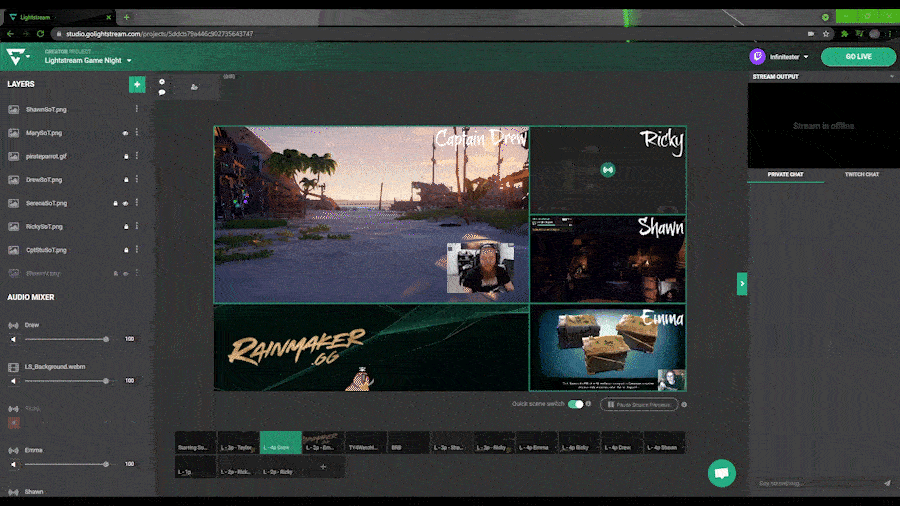Click the GO LIVE button

pyautogui.click(x=858, y=57)
